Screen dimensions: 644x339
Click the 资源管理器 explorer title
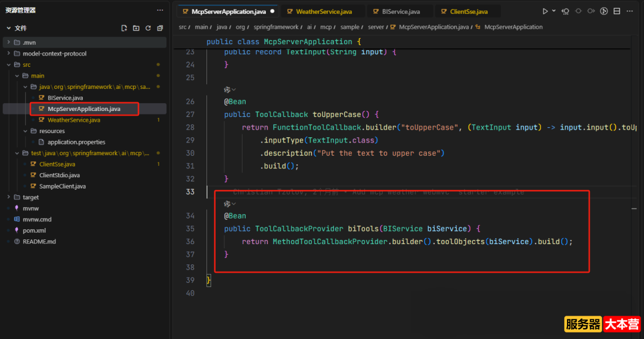click(20, 10)
